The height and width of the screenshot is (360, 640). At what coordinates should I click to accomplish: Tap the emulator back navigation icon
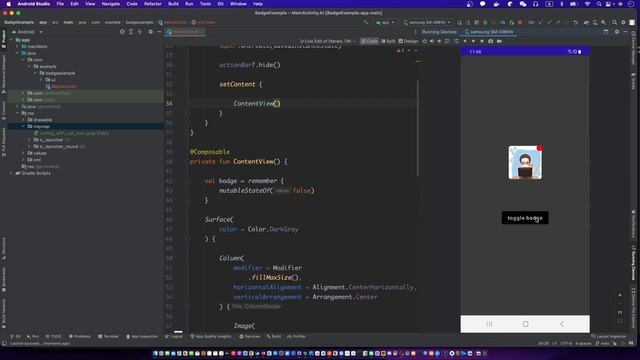[562, 324]
